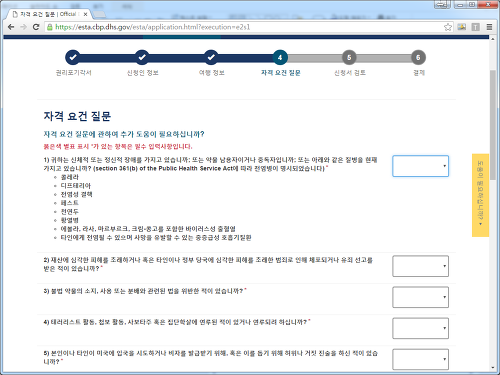The width and height of the screenshot is (500, 375).
Task: Bookmark this page with the star icon
Action: point(448,27)
